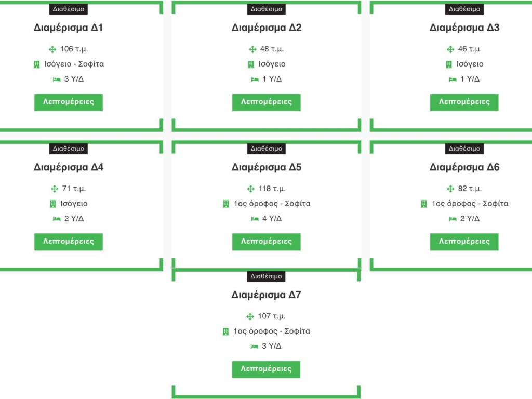Click the area size icon for Διαμέρισμα Δ7

(x=250, y=316)
